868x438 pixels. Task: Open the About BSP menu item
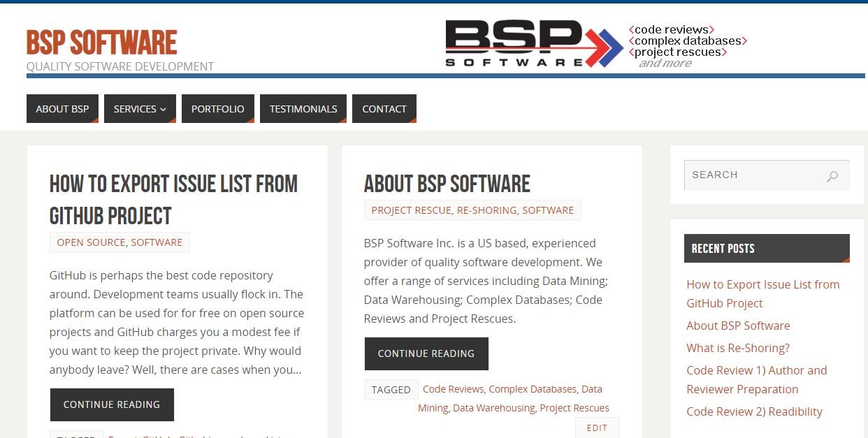click(x=62, y=108)
